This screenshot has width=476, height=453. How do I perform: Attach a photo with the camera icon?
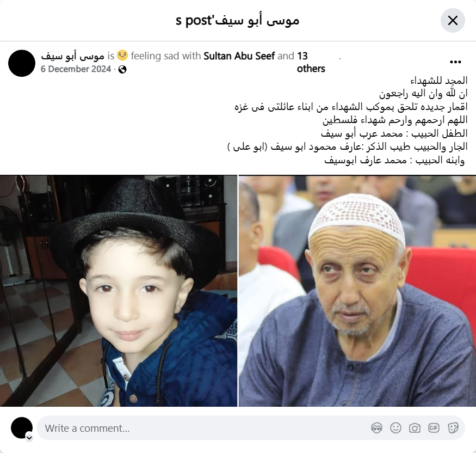(x=415, y=428)
